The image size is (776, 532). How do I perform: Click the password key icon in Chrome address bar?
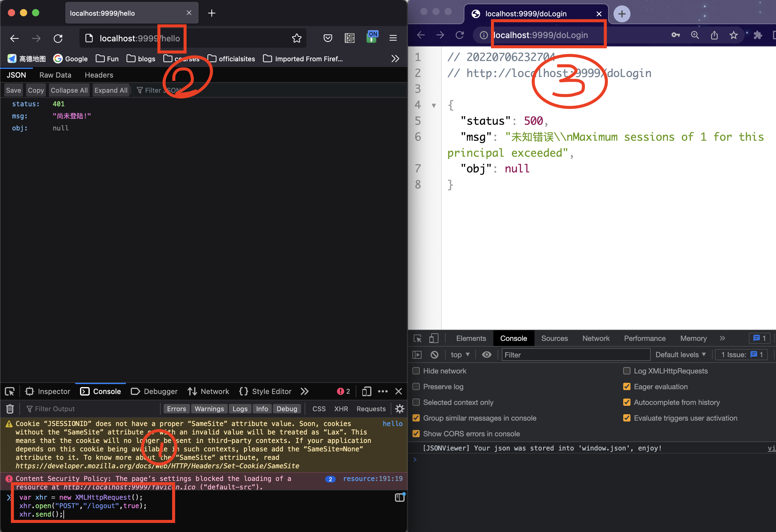coord(675,35)
